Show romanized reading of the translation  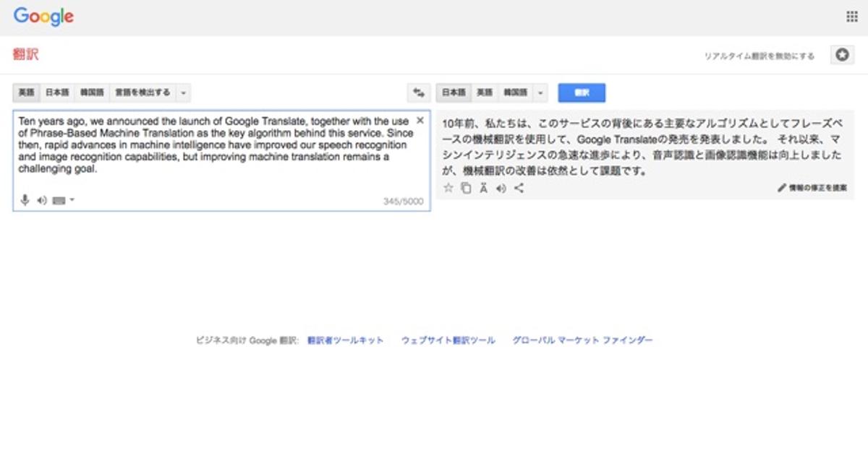pyautogui.click(x=483, y=188)
